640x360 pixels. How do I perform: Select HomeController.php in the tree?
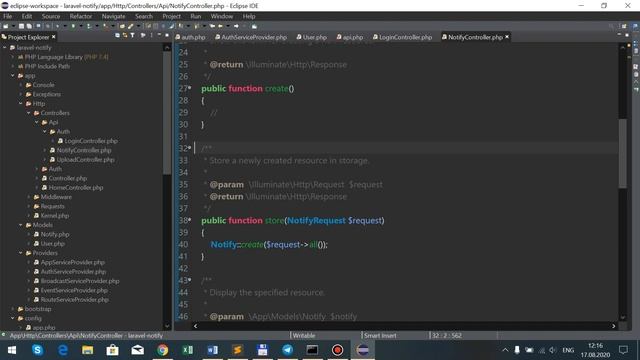coord(76,188)
